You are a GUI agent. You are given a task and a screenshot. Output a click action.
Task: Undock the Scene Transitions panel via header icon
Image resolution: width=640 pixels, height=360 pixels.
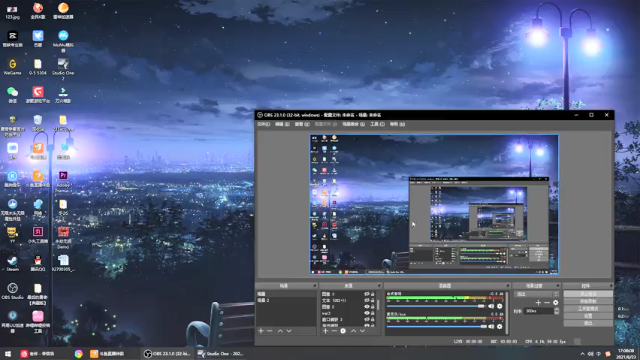tap(558, 286)
